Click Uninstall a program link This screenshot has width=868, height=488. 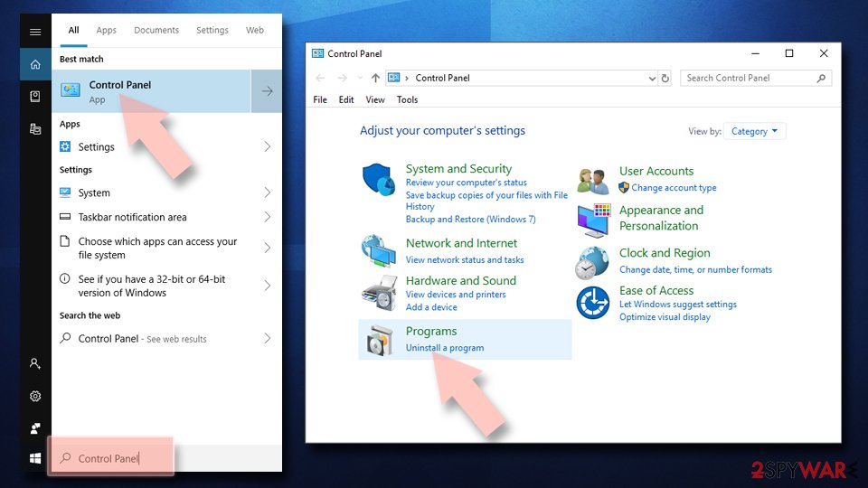(445, 347)
